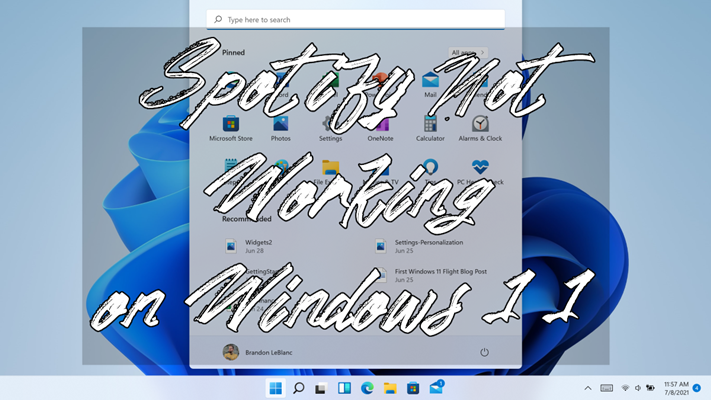Launch the Tips app
711x400 pixels.
430,172
